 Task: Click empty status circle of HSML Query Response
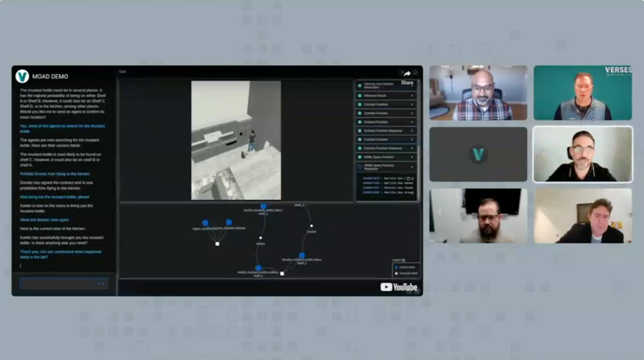click(360, 167)
